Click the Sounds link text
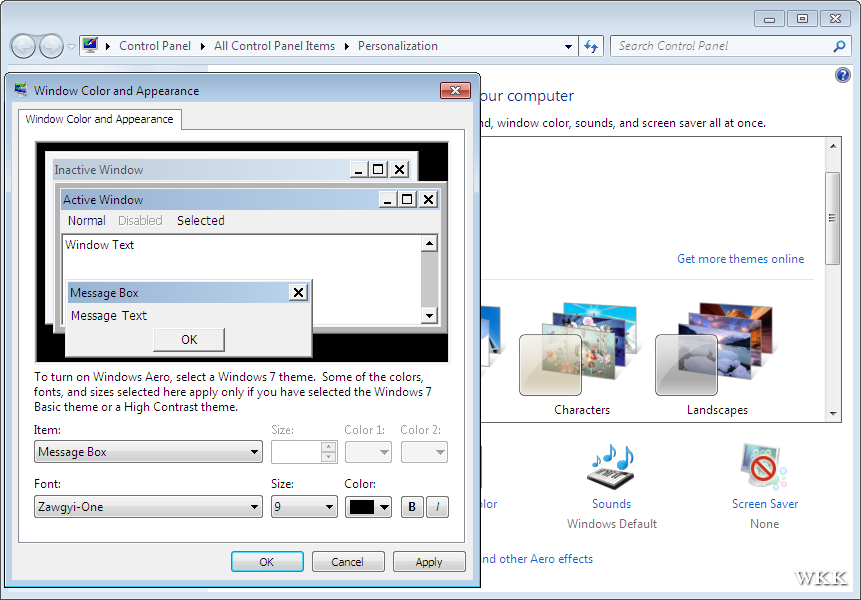The width and height of the screenshot is (861, 600). pyautogui.click(x=611, y=504)
